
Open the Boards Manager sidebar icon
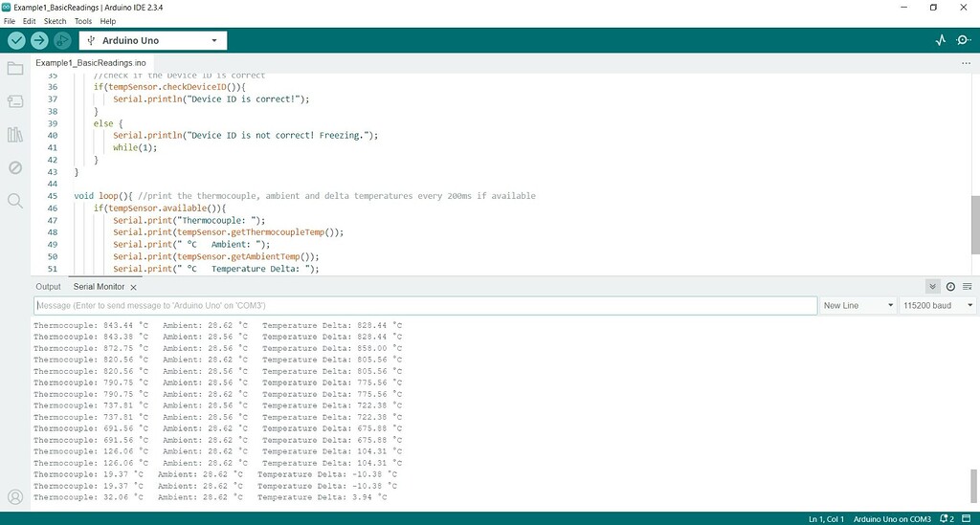pos(15,101)
